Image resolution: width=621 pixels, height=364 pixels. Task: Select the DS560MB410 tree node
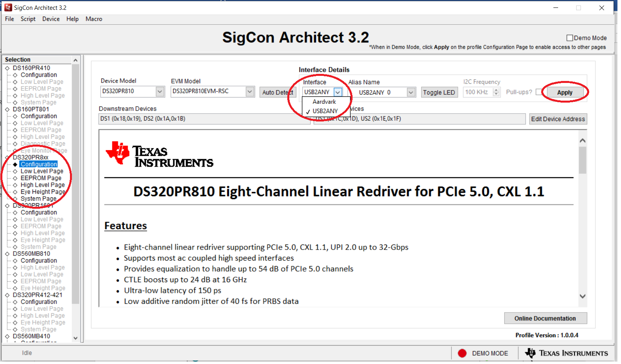point(31,336)
